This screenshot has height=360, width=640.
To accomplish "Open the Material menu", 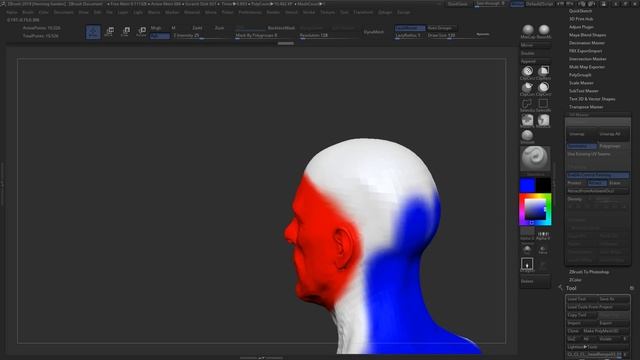I will 191,12.
